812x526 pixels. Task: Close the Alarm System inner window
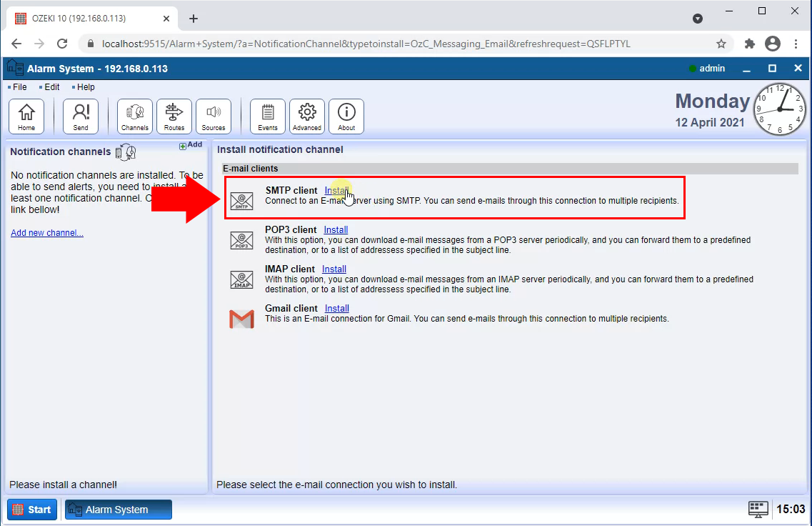click(x=798, y=69)
